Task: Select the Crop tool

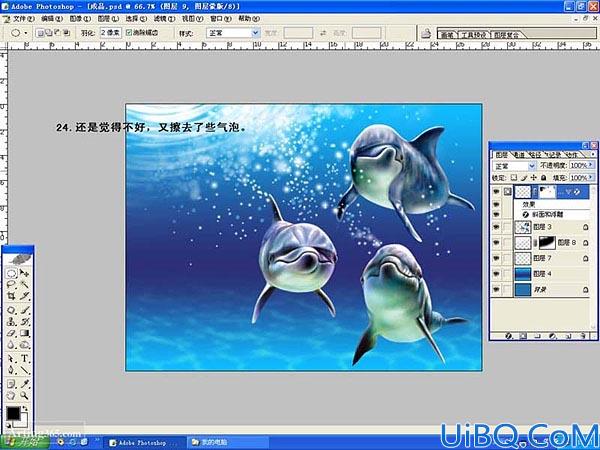Action: click(11, 296)
